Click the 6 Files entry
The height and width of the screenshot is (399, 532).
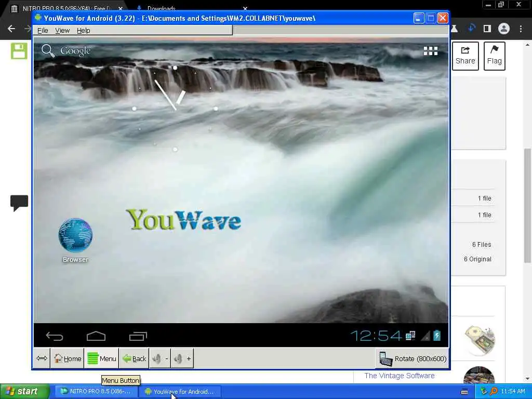pyautogui.click(x=482, y=244)
